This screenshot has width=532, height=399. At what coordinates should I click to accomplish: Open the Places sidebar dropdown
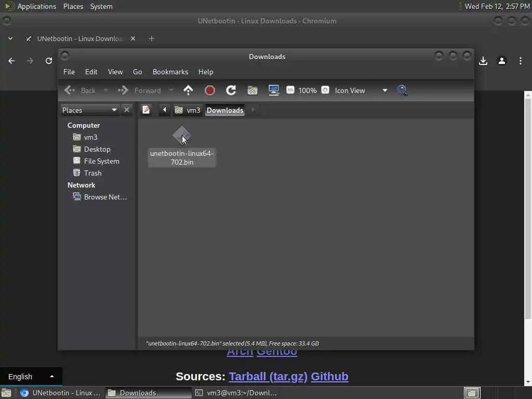point(90,110)
